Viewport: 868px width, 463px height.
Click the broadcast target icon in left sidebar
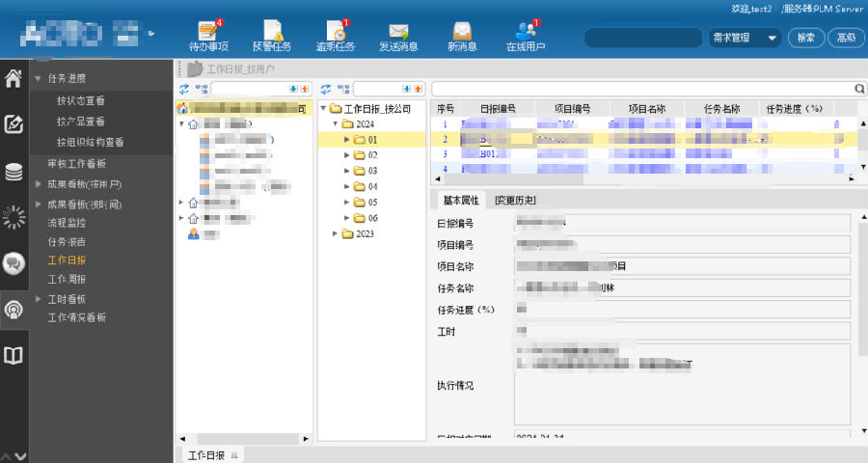coord(14,310)
